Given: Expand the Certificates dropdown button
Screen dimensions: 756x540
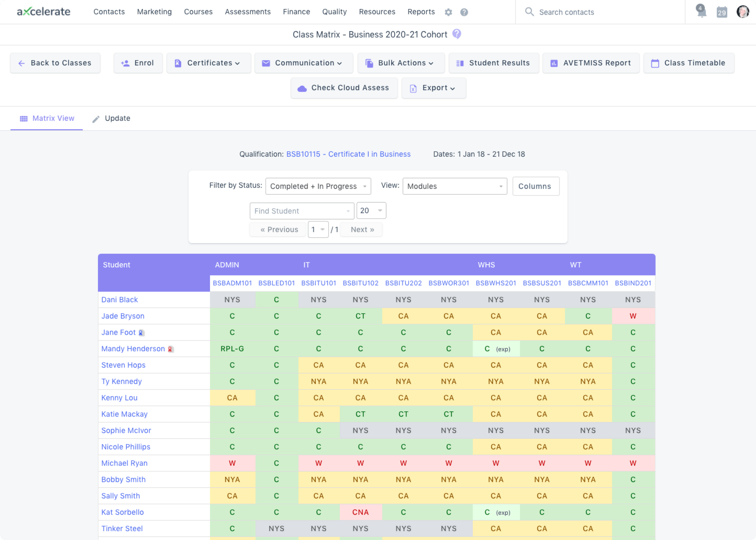Looking at the screenshot, I should pyautogui.click(x=208, y=63).
